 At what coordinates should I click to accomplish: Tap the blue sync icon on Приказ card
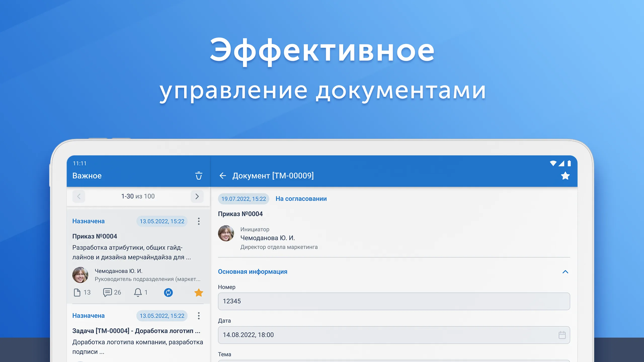168,292
